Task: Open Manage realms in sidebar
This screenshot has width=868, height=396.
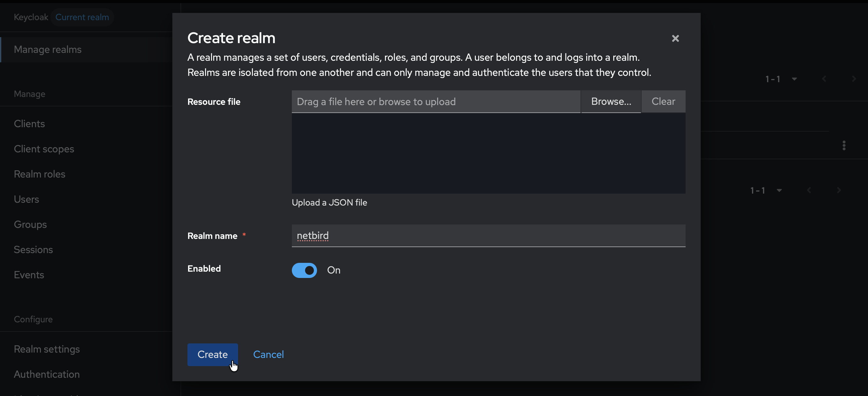Action: point(47,50)
